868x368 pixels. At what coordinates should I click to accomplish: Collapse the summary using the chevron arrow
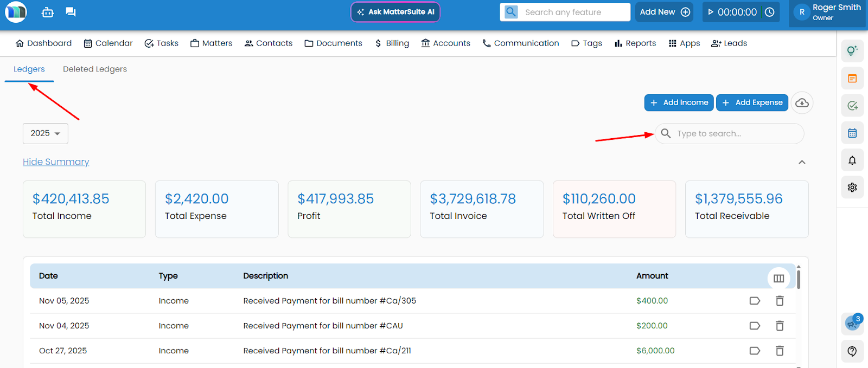(x=802, y=162)
